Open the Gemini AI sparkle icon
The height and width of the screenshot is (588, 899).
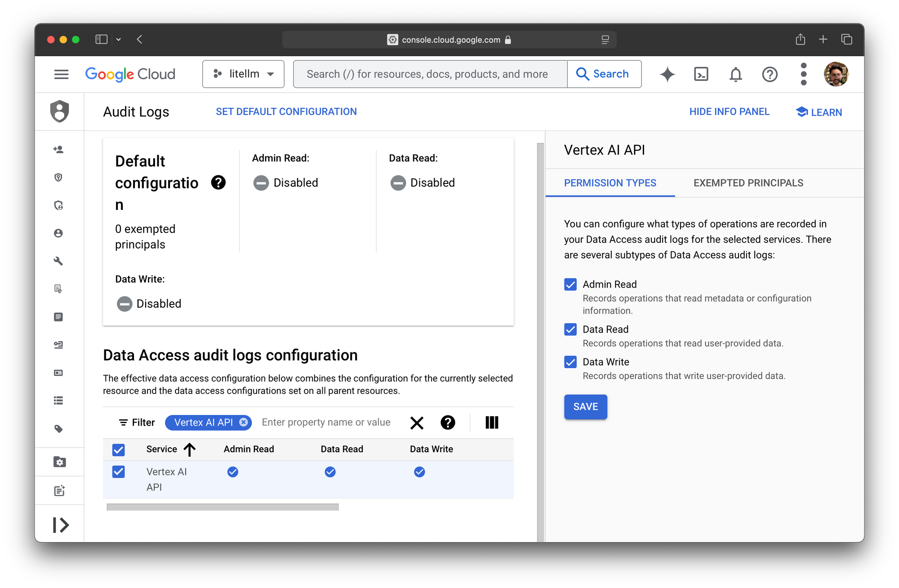click(x=668, y=74)
